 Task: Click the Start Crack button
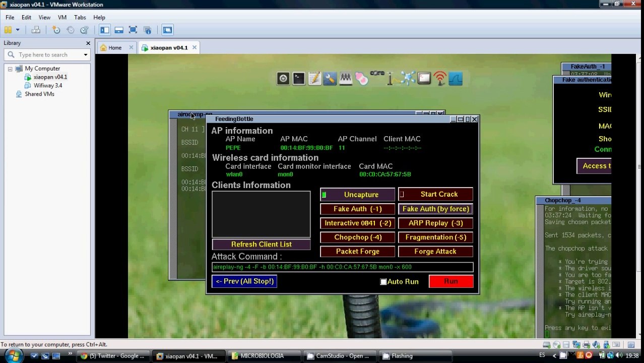[x=435, y=194]
